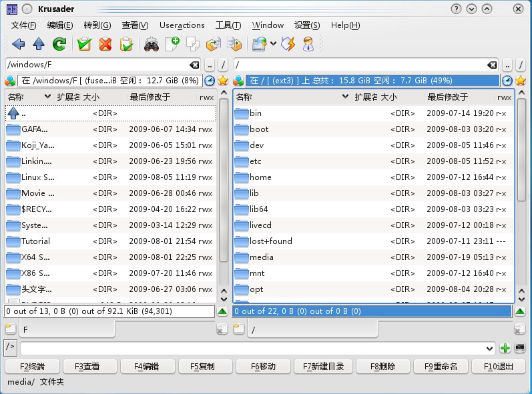The height and width of the screenshot is (394, 532).
Task: Click the F7新建目录 button
Action: 323,367
